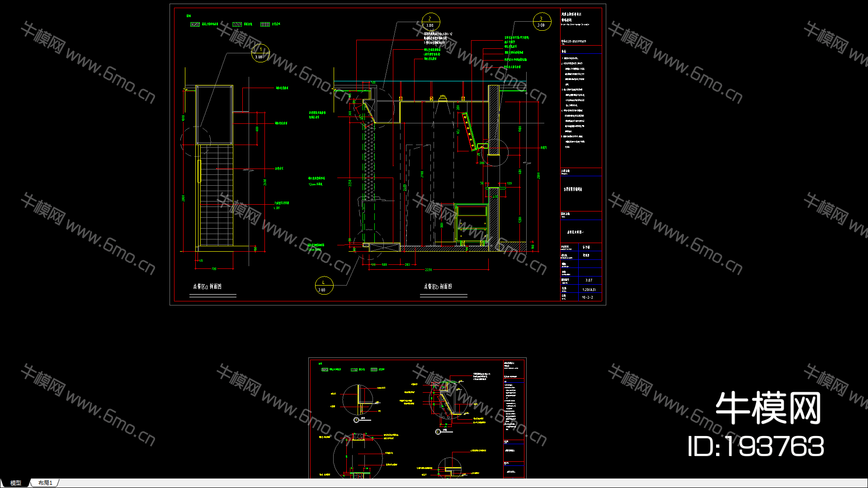The height and width of the screenshot is (488, 868).
Task: Switch to the 模型 tab
Action: point(15,483)
